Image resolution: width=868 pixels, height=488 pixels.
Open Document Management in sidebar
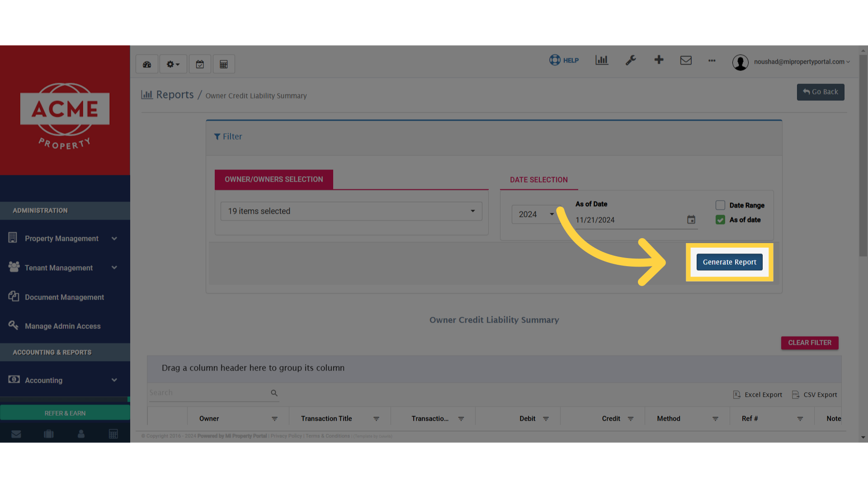click(64, 297)
